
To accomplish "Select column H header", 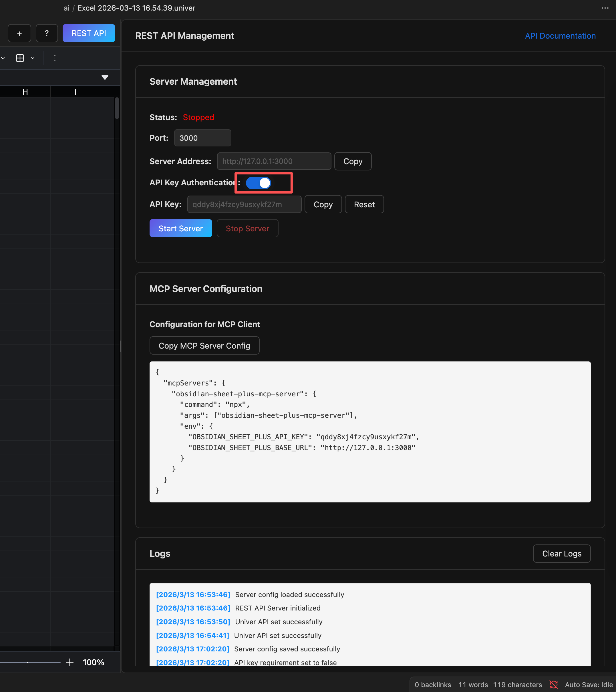I will (x=25, y=92).
